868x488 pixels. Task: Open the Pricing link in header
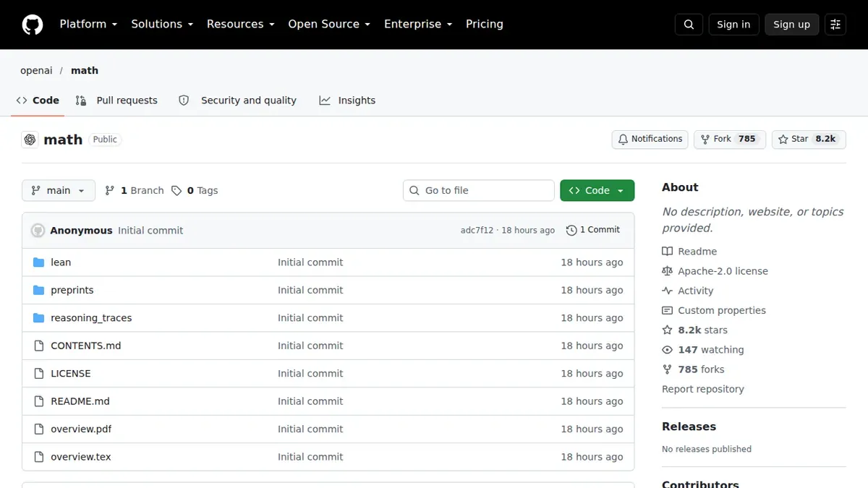pyautogui.click(x=485, y=24)
